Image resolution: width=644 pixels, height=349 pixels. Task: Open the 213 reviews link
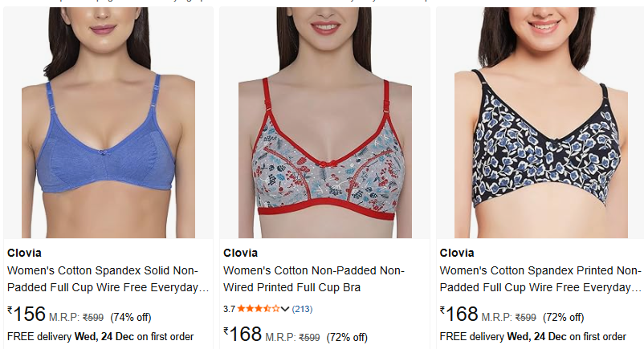pos(302,309)
